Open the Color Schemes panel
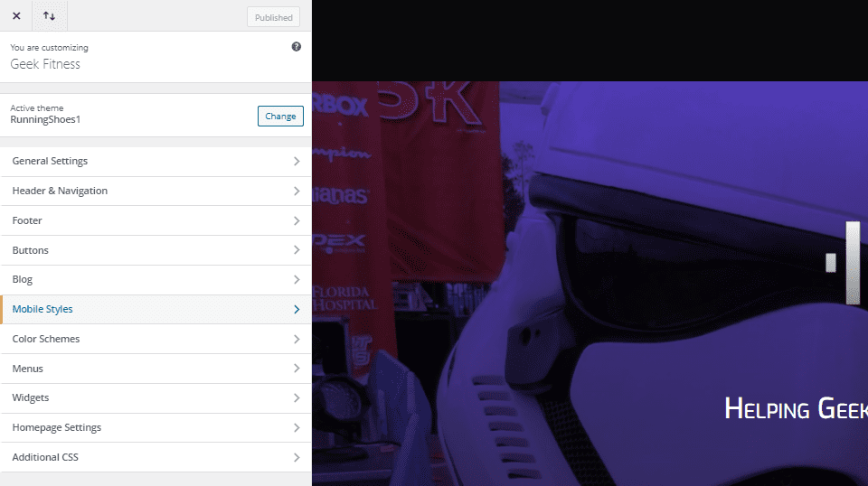This screenshot has height=486, width=868. [156, 339]
